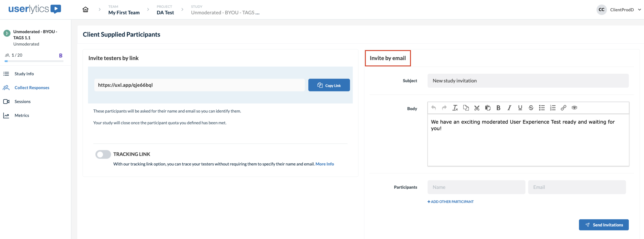Click More Info about tracking links
The height and width of the screenshot is (239, 644).
tap(325, 164)
